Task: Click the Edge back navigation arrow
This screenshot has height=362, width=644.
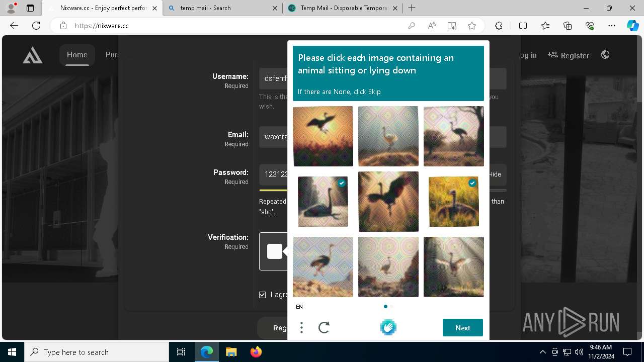Action: (14, 26)
